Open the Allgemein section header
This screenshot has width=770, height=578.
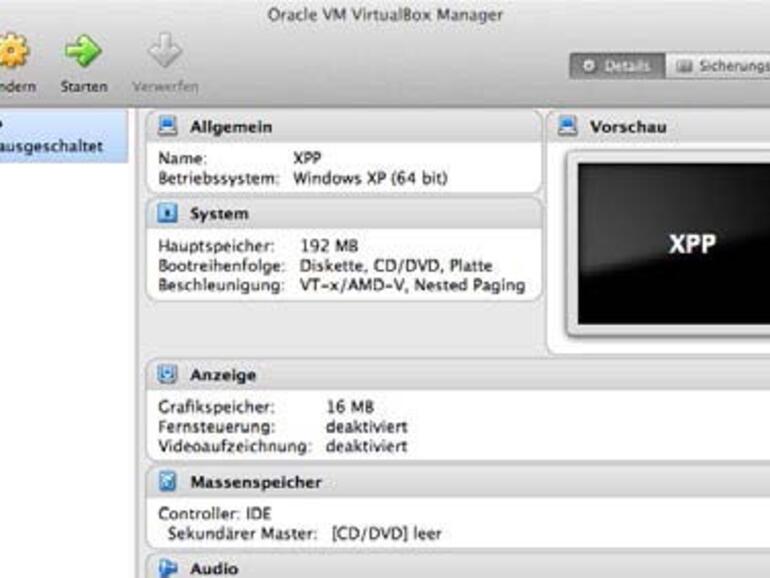point(344,127)
